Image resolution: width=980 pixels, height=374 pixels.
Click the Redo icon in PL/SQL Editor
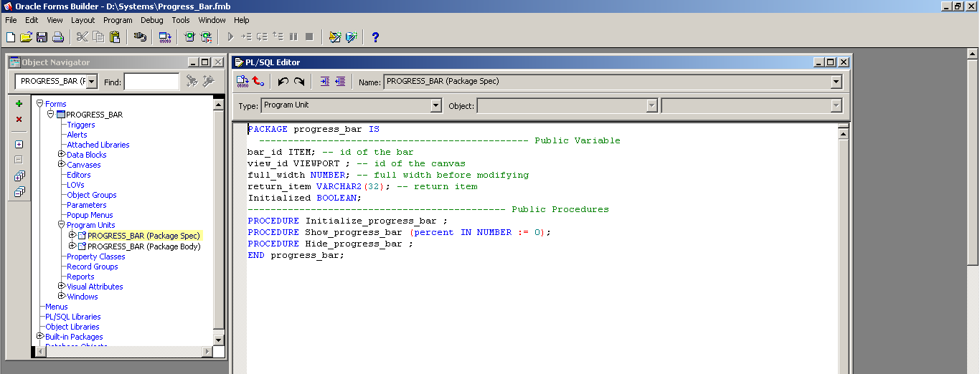pos(299,82)
